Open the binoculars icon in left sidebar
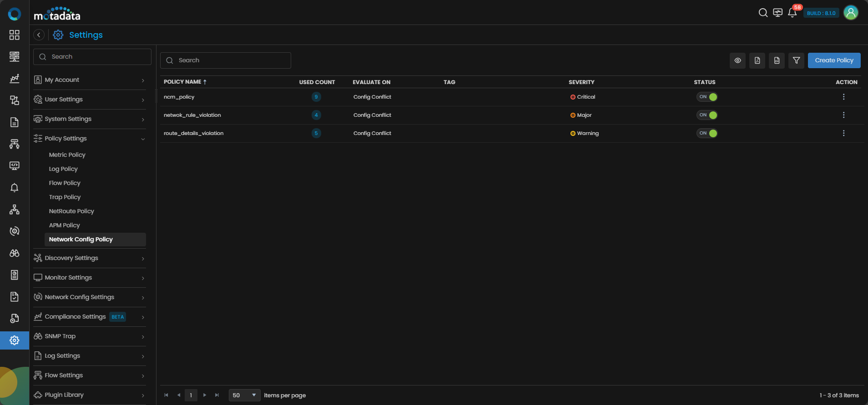 15,253
